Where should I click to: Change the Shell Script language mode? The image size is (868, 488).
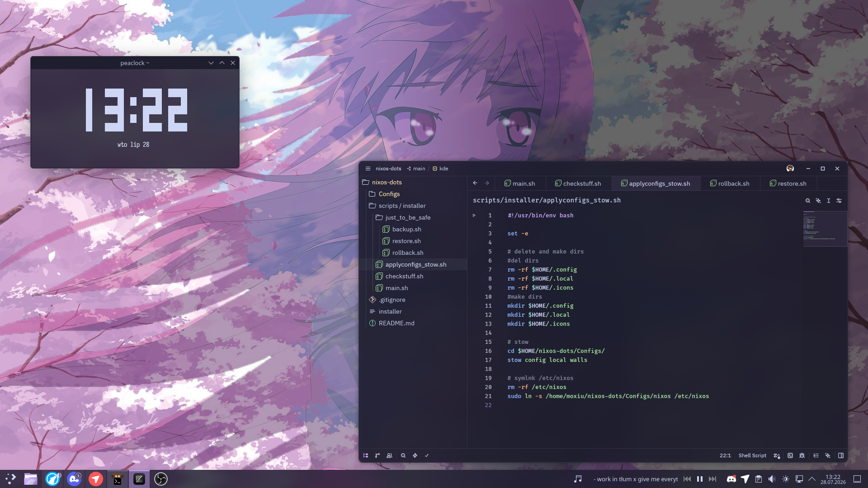[x=752, y=455]
